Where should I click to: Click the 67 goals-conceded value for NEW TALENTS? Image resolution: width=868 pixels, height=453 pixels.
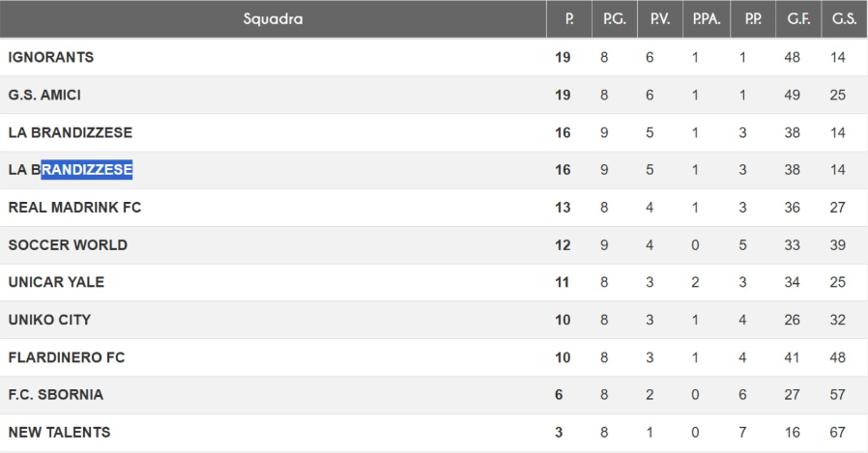tap(837, 433)
